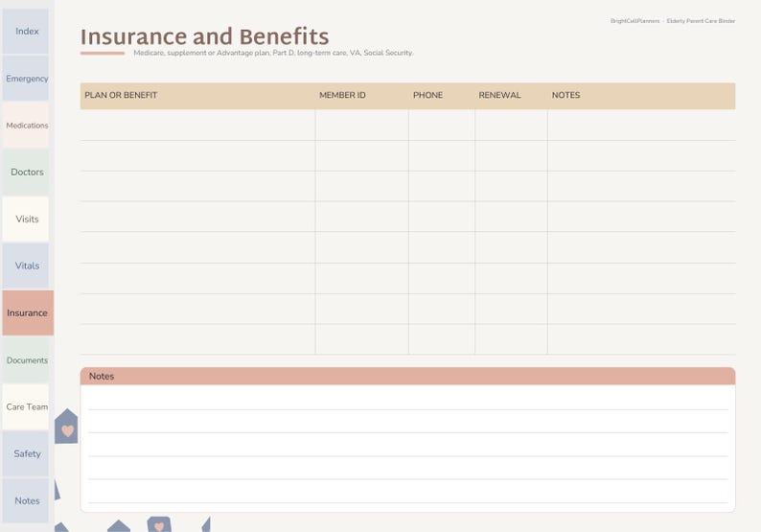The image size is (761, 532).
Task: Jump to the Vitals tab
Action: point(26,266)
